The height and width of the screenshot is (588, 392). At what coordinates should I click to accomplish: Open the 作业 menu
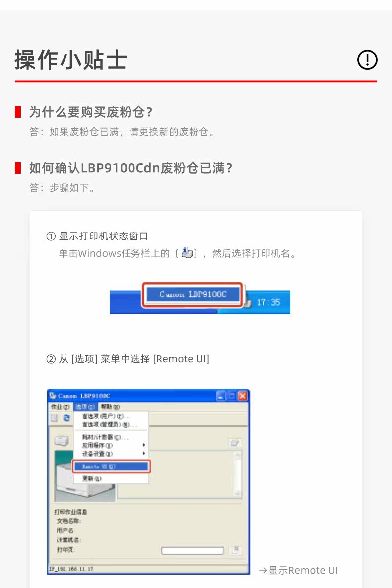point(60,407)
